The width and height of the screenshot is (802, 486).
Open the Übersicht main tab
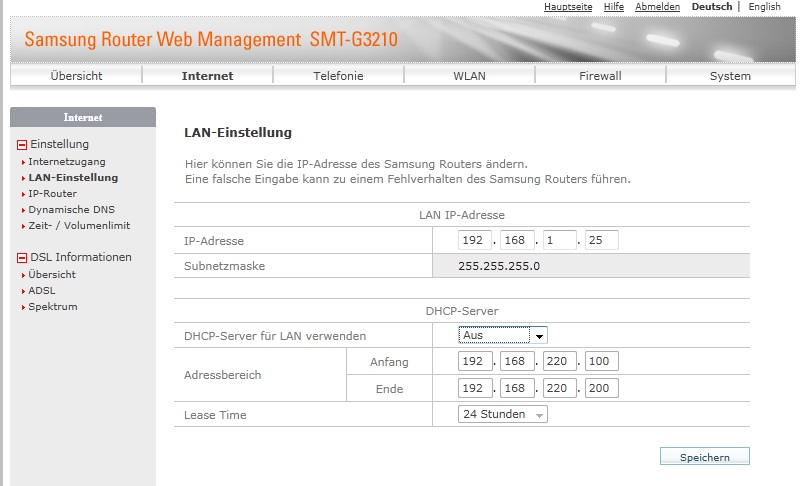pyautogui.click(x=76, y=76)
